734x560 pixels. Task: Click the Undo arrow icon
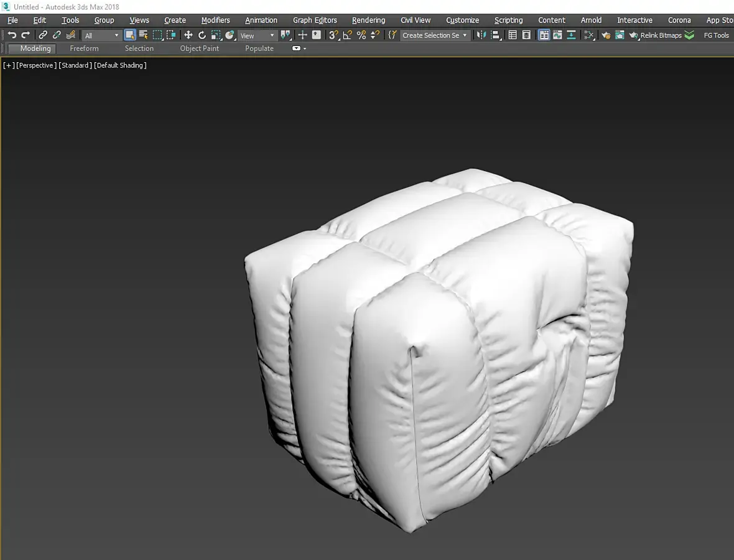[12, 35]
